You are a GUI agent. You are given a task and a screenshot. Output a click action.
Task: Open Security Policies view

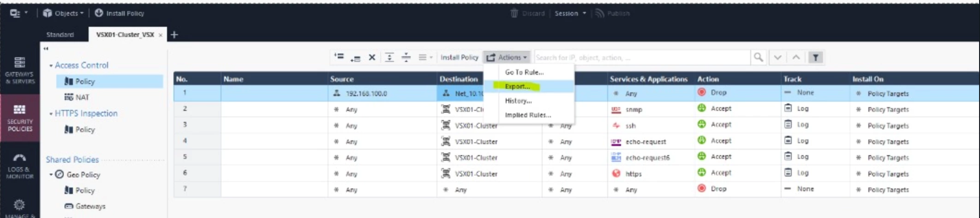pos(20,118)
